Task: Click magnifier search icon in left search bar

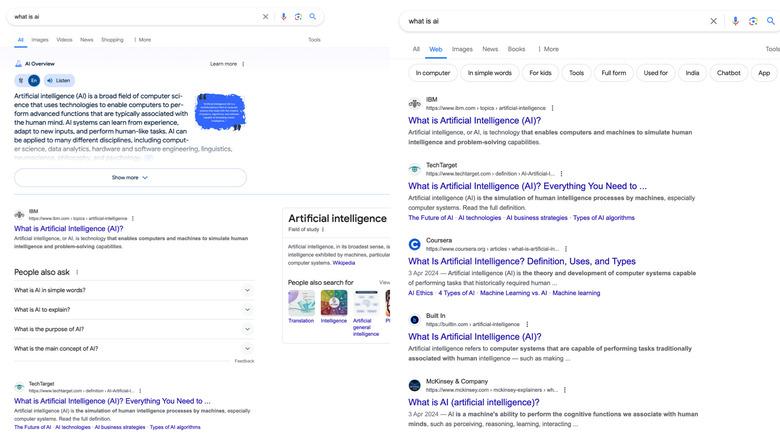Action: [x=312, y=16]
